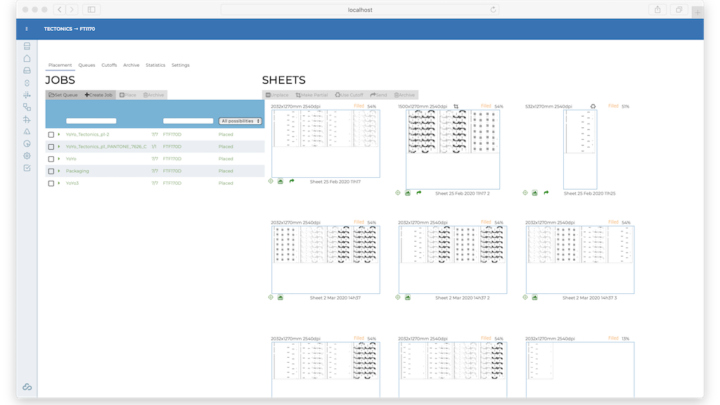
Task: Click the connected squares icon in sidebar
Action: [27, 107]
